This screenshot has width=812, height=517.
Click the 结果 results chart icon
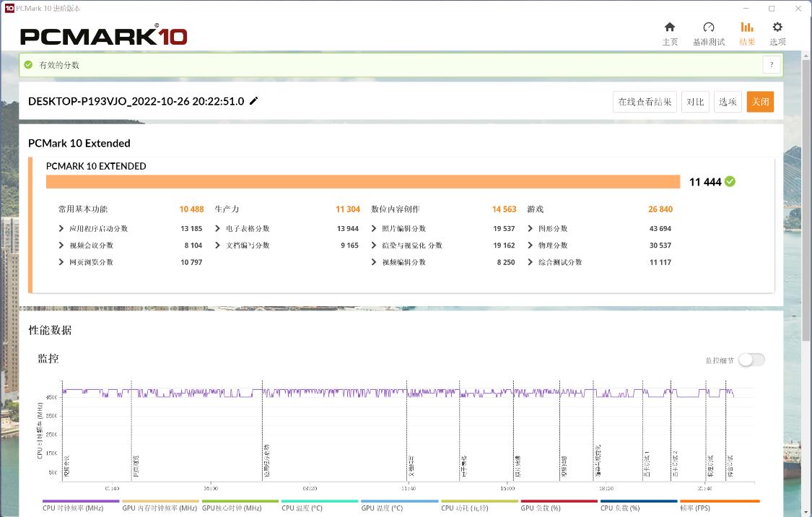click(747, 27)
